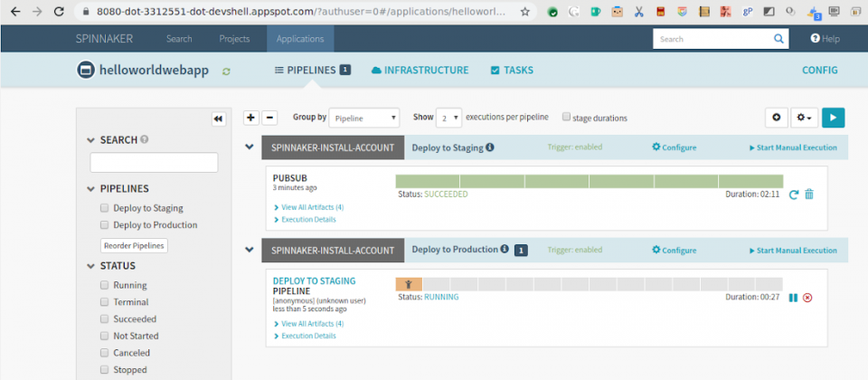This screenshot has width=868, height=380.
Task: Create a new pipeline with the circle-plus button
Action: click(x=776, y=118)
